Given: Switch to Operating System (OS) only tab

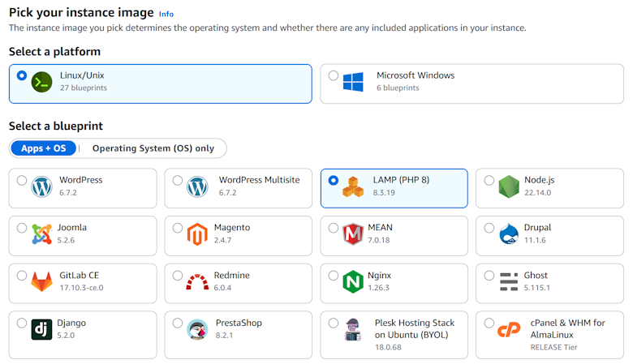Looking at the screenshot, I should 153,148.
